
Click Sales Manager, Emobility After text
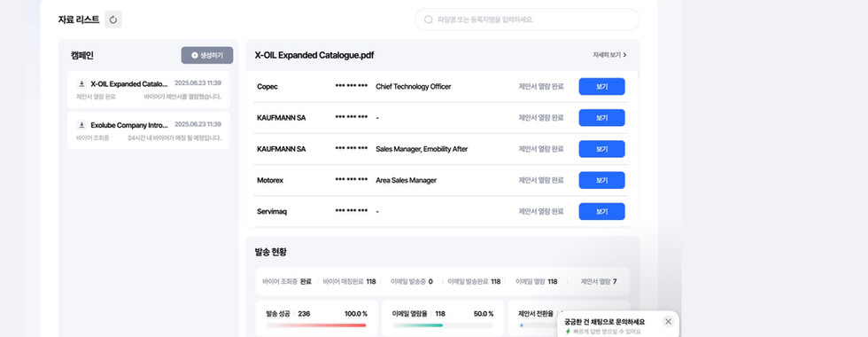(x=422, y=149)
